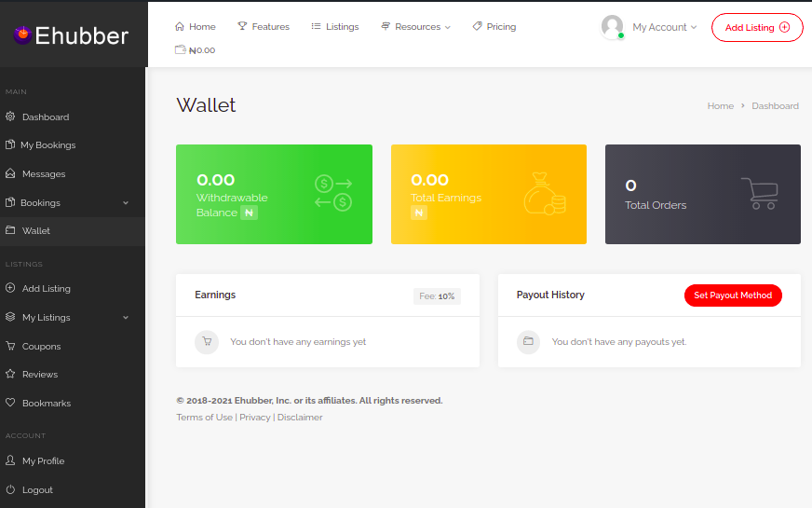Click the Logout power icon
The height and width of the screenshot is (508, 812).
tap(10, 489)
